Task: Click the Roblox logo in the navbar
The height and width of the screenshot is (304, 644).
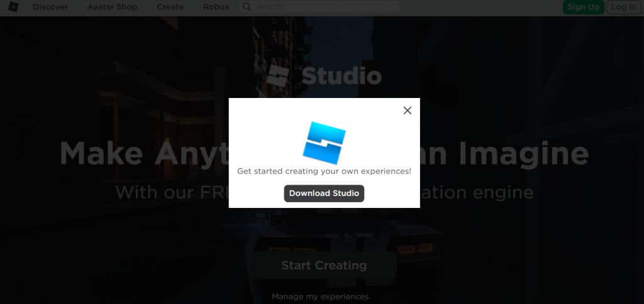Action: (x=13, y=7)
